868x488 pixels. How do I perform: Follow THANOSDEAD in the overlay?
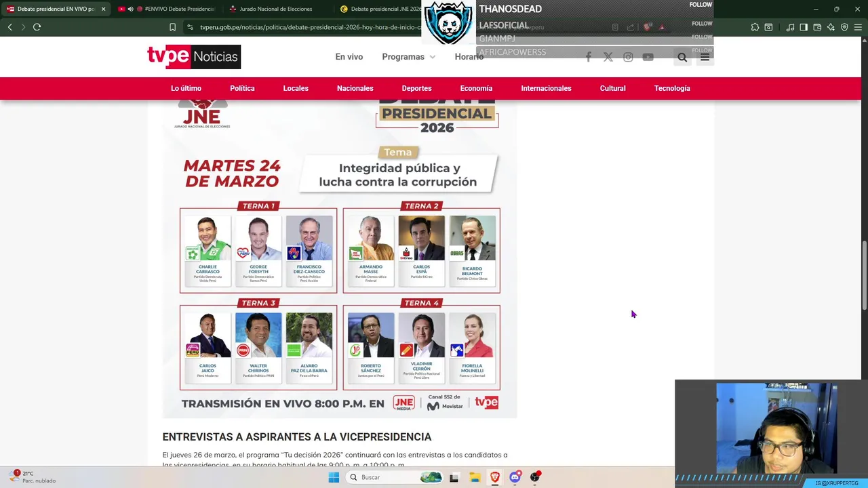[x=701, y=5]
